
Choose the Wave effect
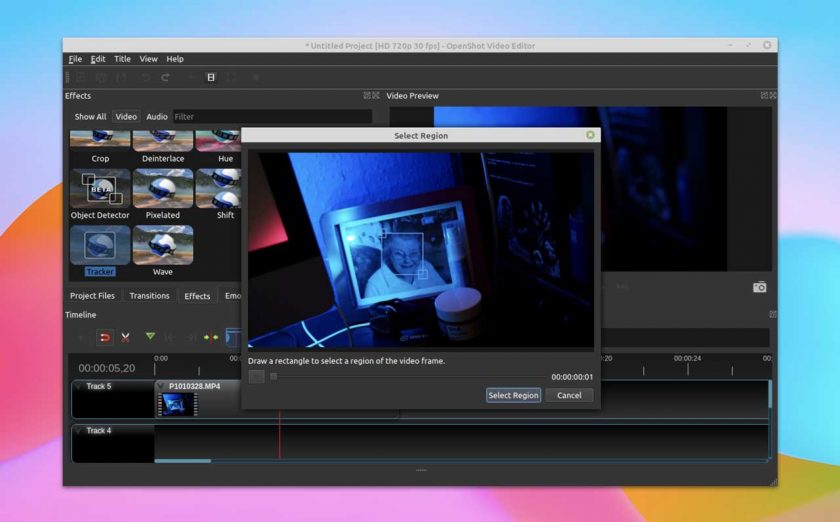[163, 245]
